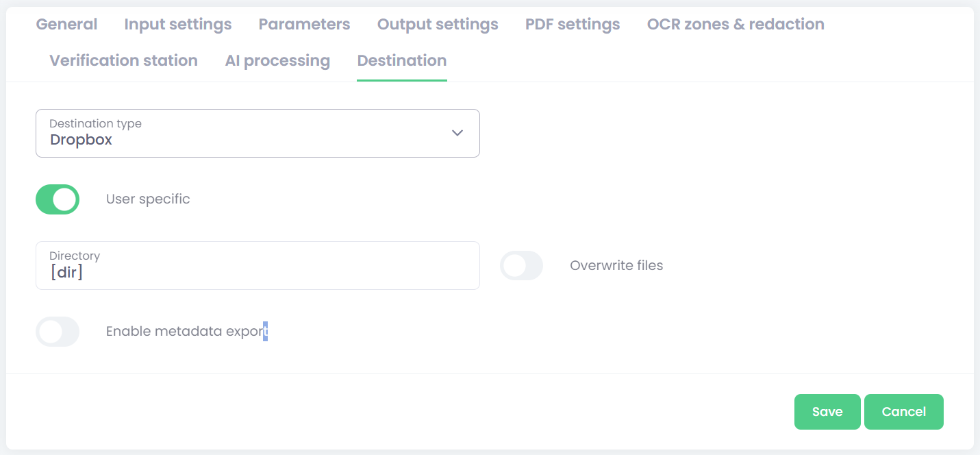Image resolution: width=980 pixels, height=455 pixels.
Task: Open the PDF settings tab
Action: pos(573,25)
